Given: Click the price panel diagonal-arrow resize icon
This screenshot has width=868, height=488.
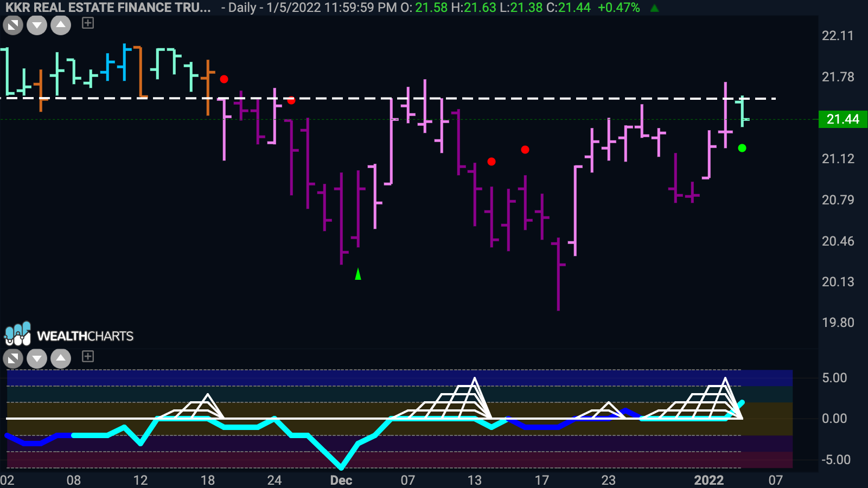Looking at the screenshot, I should click(13, 25).
